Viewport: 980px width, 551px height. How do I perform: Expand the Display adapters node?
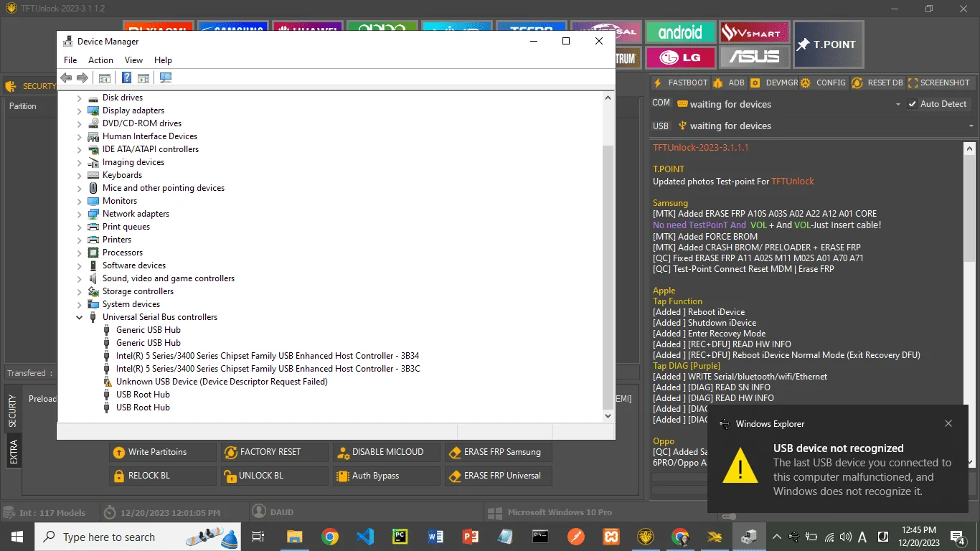[79, 110]
